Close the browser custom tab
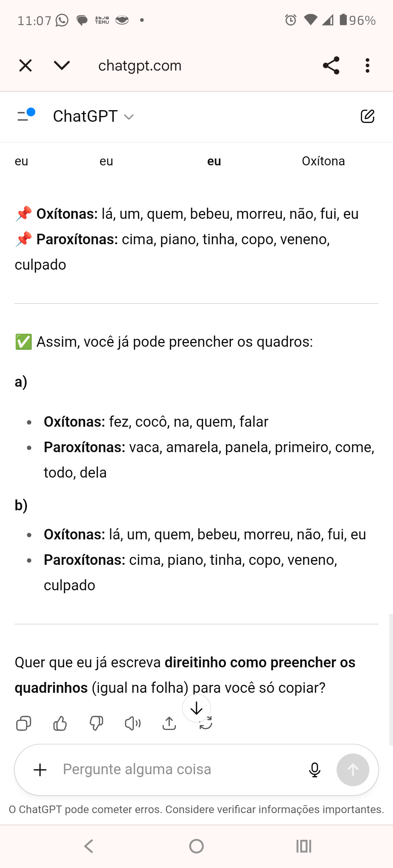The height and width of the screenshot is (868, 393). pos(25,66)
